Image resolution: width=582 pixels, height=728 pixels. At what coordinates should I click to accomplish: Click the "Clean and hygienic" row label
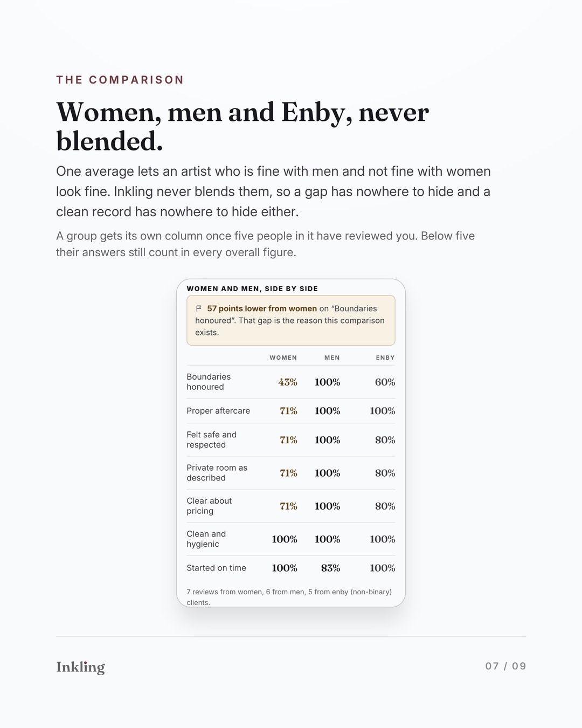[x=206, y=539]
